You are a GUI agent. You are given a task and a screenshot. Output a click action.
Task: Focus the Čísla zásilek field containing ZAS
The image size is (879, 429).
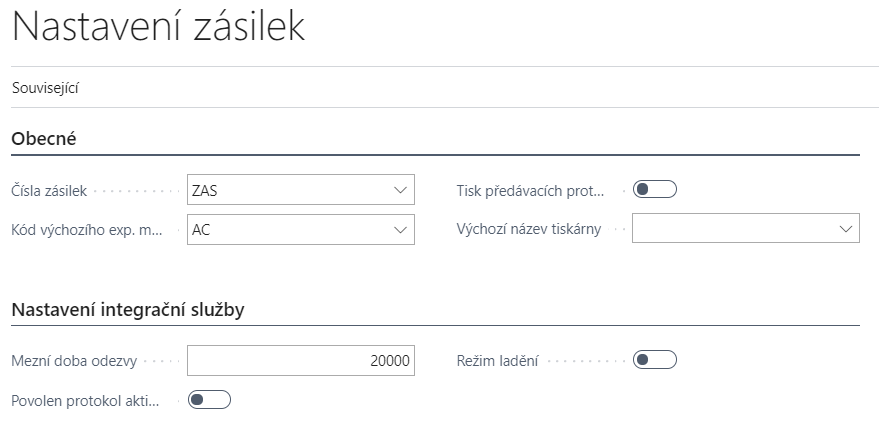coord(285,189)
